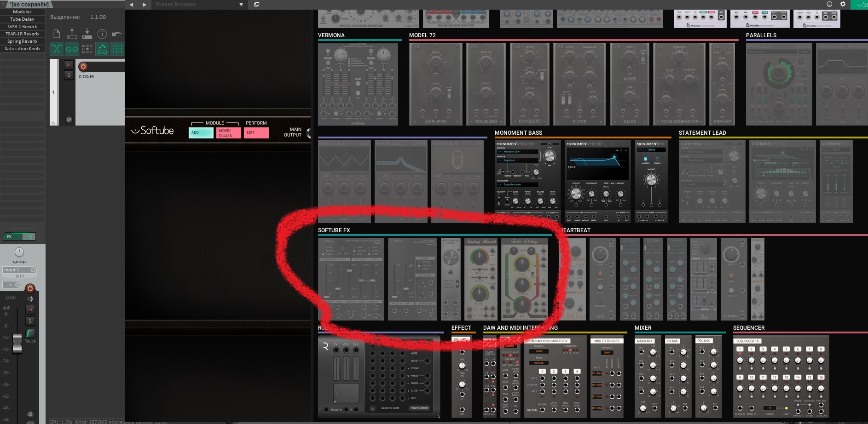Mute track 1 in the track panel
The width and height of the screenshot is (868, 424).
(69, 65)
